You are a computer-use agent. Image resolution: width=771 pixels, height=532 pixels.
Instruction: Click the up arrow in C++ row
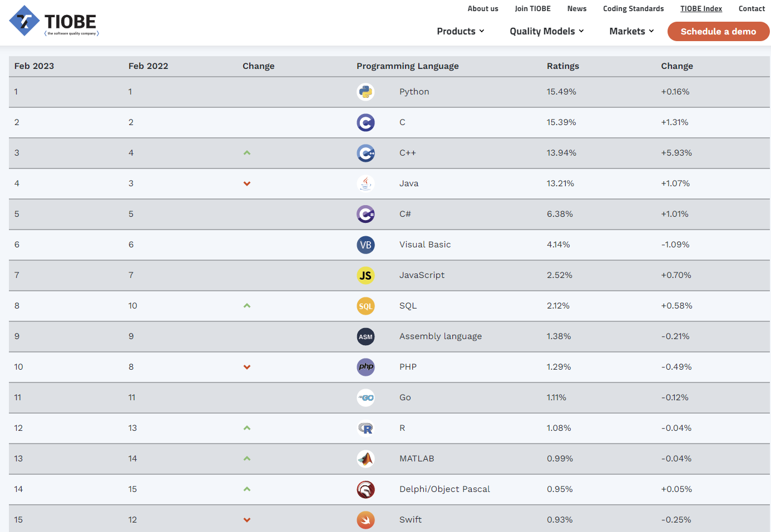247,153
